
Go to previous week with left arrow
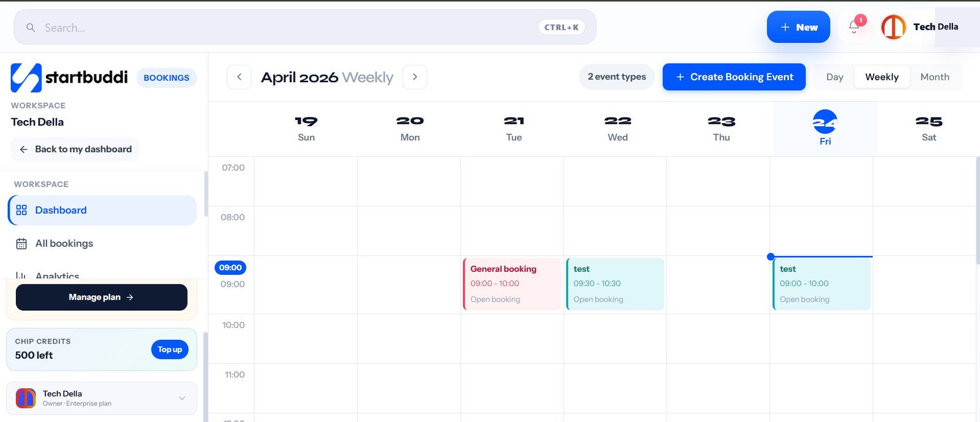click(239, 77)
